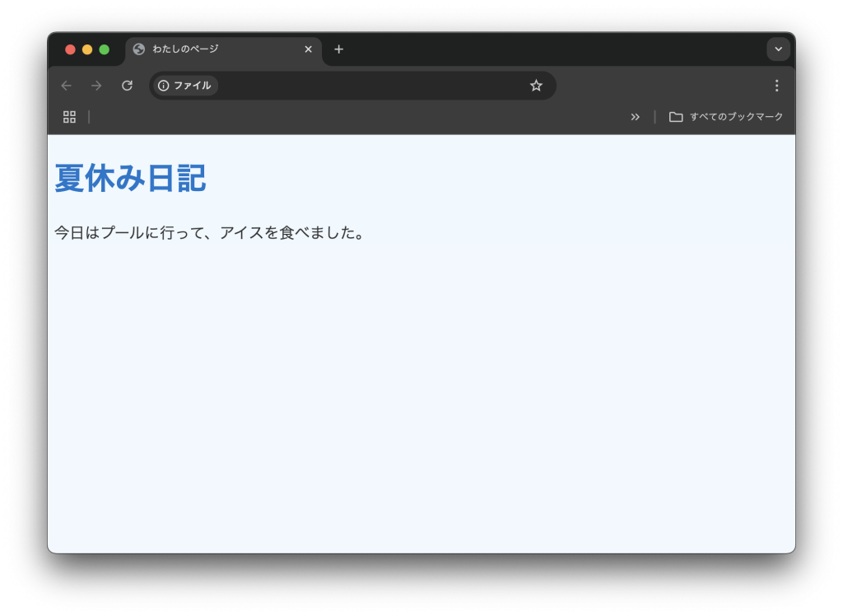Go back using the back arrow
The height and width of the screenshot is (616, 843).
(66, 86)
